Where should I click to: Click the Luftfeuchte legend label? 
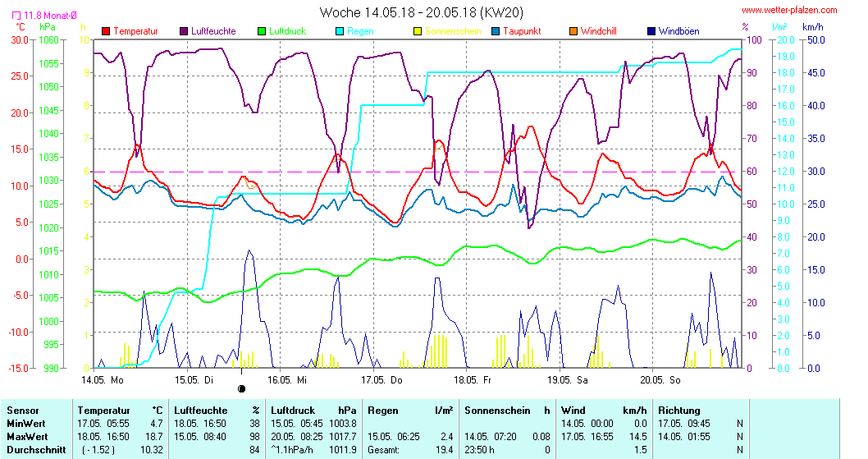[x=213, y=31]
